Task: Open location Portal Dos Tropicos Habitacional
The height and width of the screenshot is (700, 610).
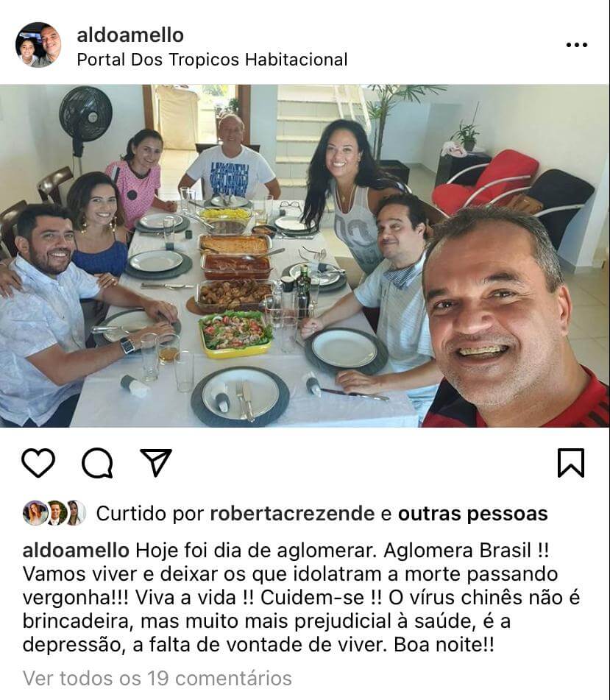Action: click(x=212, y=60)
